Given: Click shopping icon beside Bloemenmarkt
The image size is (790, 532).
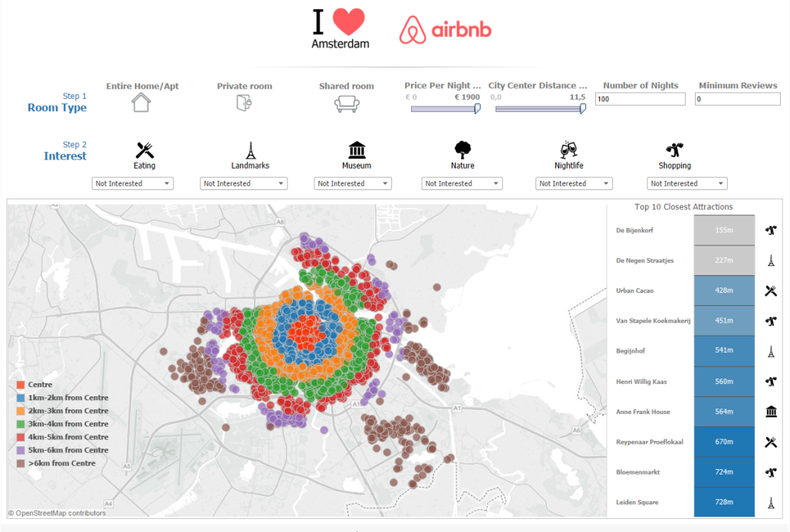Looking at the screenshot, I should tap(771, 472).
